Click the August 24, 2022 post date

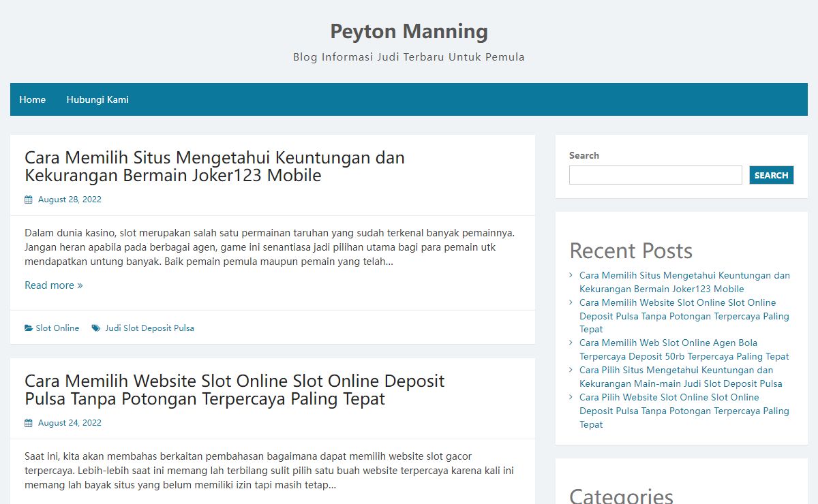[70, 423]
